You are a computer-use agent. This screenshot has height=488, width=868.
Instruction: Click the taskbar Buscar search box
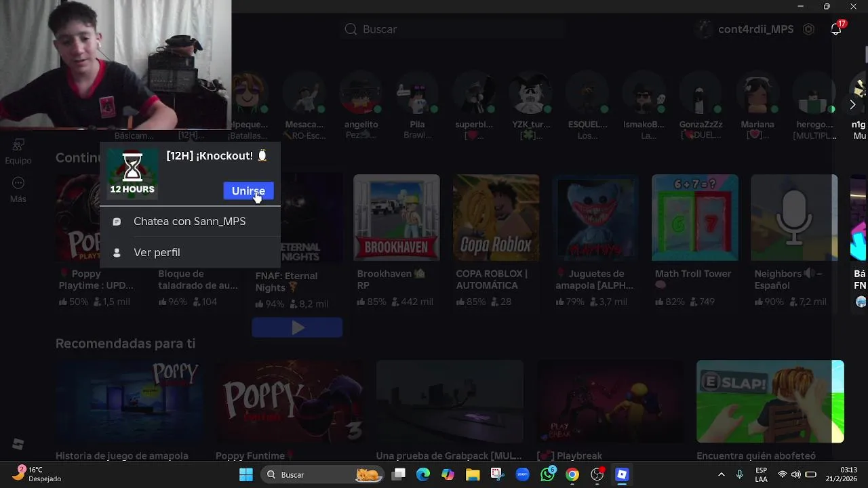point(322,474)
